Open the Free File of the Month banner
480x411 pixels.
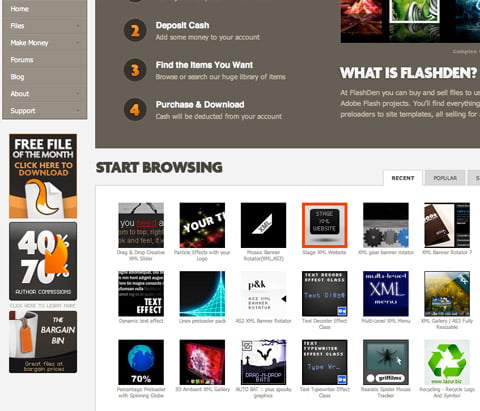tap(43, 176)
